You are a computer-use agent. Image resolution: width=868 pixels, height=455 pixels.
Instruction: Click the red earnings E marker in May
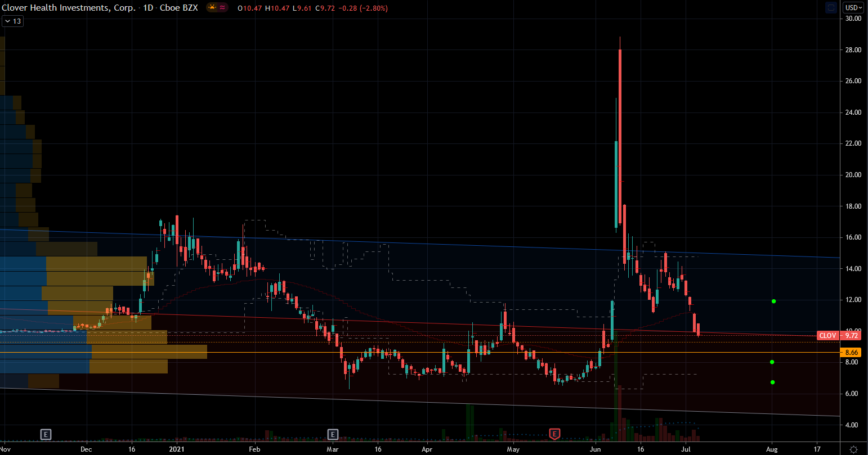pyautogui.click(x=555, y=434)
